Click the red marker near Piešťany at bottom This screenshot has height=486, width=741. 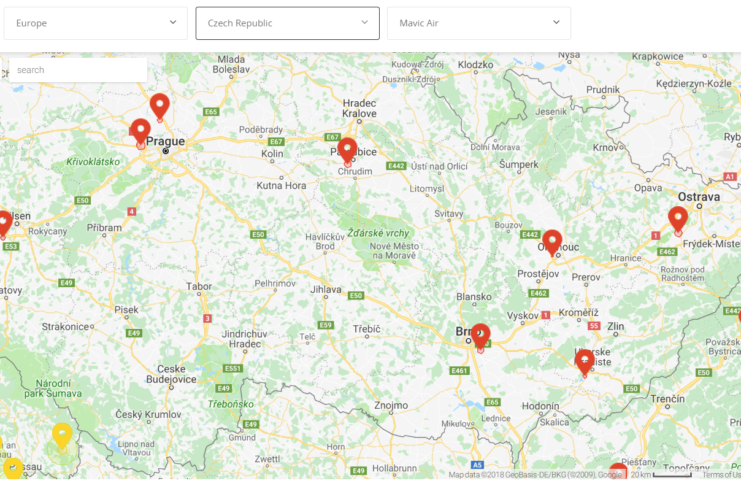618,473
